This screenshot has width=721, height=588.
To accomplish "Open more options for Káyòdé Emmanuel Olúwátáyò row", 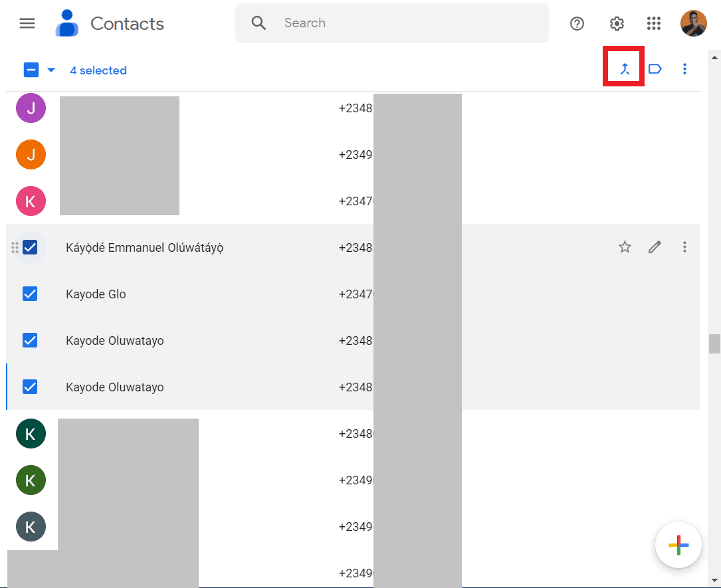I will coord(684,247).
